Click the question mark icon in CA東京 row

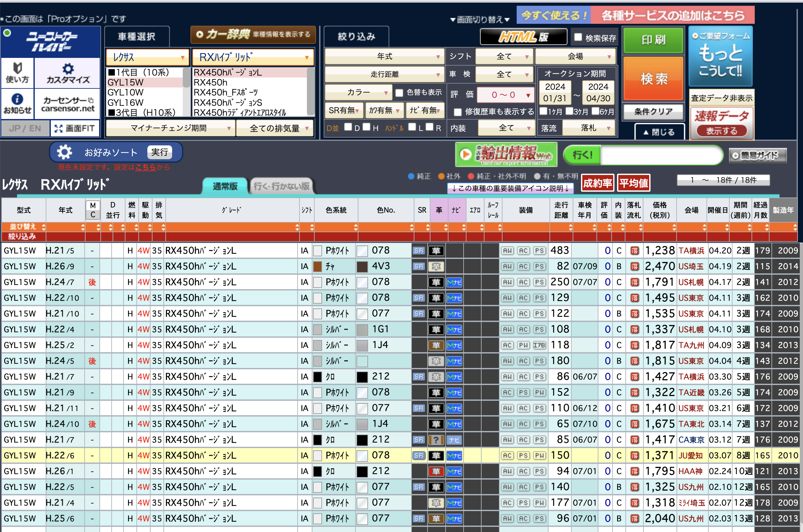coord(436,440)
